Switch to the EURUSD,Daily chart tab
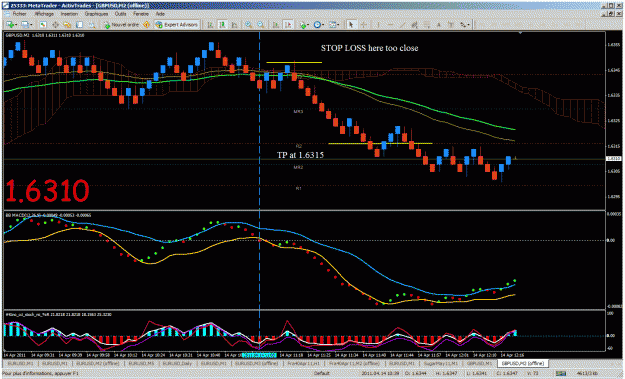This screenshot has width=625, height=379. 177,363
